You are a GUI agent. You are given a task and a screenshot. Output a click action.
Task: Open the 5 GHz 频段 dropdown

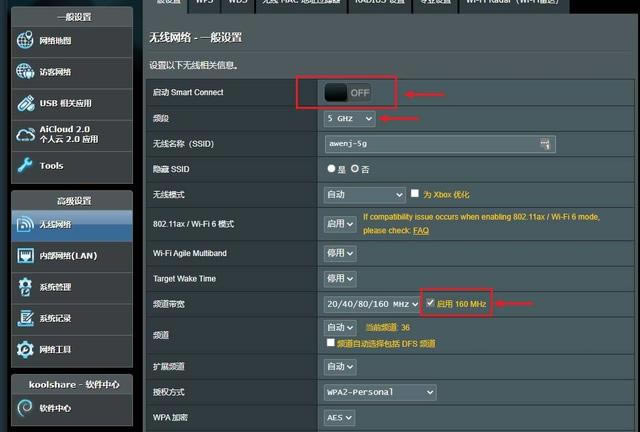(x=350, y=118)
